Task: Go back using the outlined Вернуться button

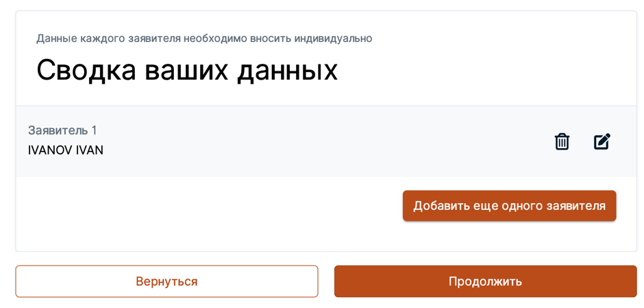Action: click(166, 281)
